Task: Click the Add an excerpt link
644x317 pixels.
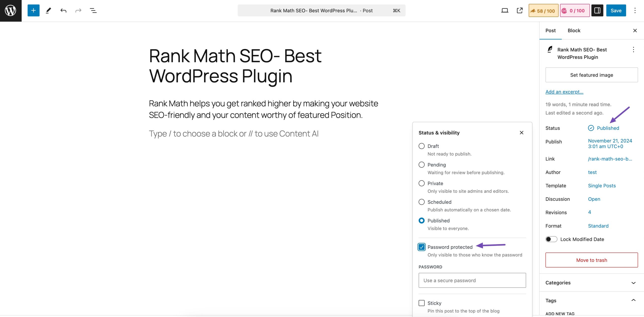Action: (564, 91)
